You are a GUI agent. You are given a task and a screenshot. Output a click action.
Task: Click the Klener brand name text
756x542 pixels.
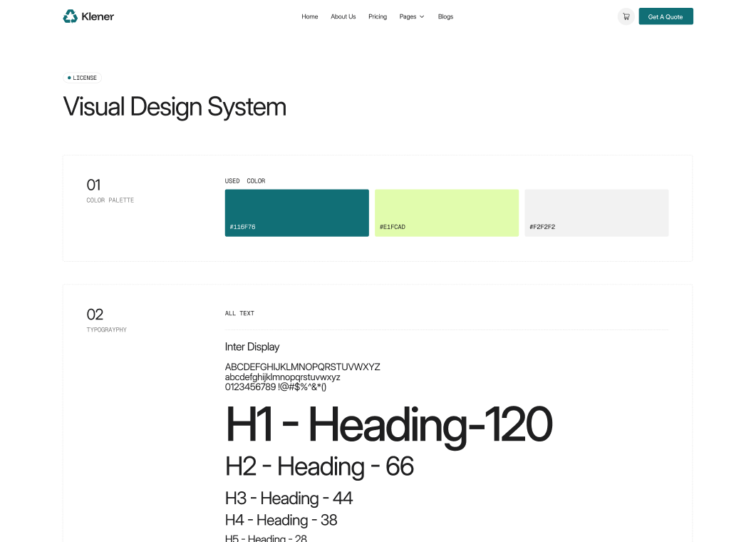(98, 16)
